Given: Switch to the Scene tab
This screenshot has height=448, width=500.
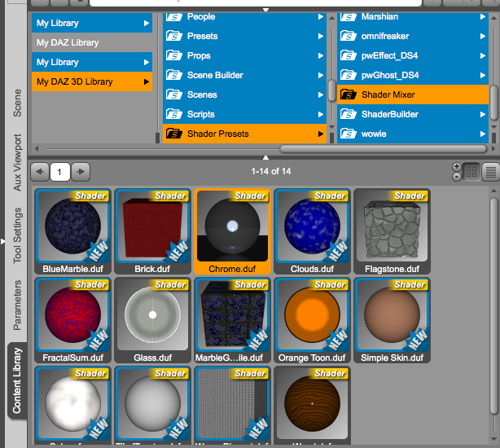Looking at the screenshot, I should [x=17, y=103].
